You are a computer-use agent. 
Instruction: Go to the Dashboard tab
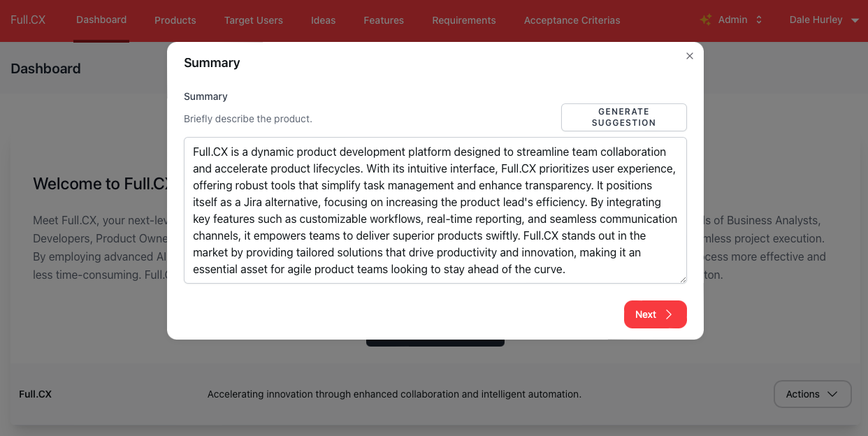pos(101,20)
